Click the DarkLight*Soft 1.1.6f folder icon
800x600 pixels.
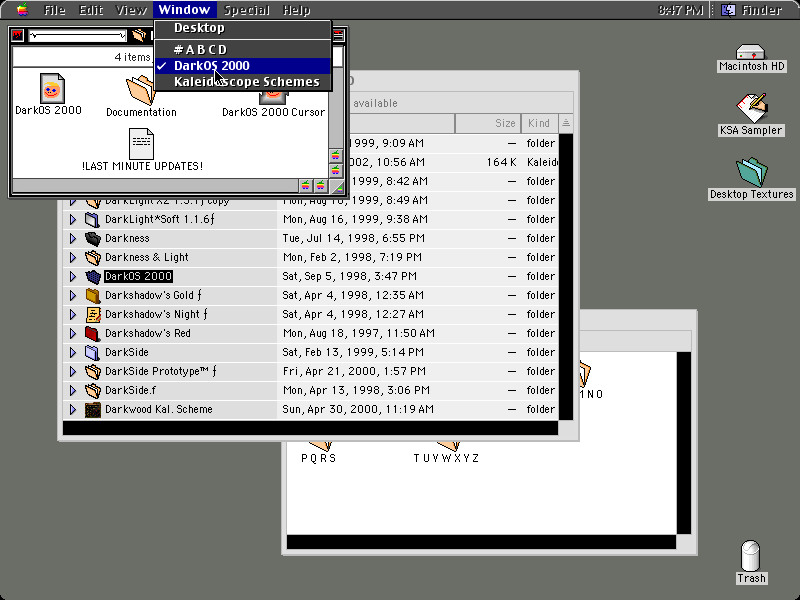tap(92, 219)
